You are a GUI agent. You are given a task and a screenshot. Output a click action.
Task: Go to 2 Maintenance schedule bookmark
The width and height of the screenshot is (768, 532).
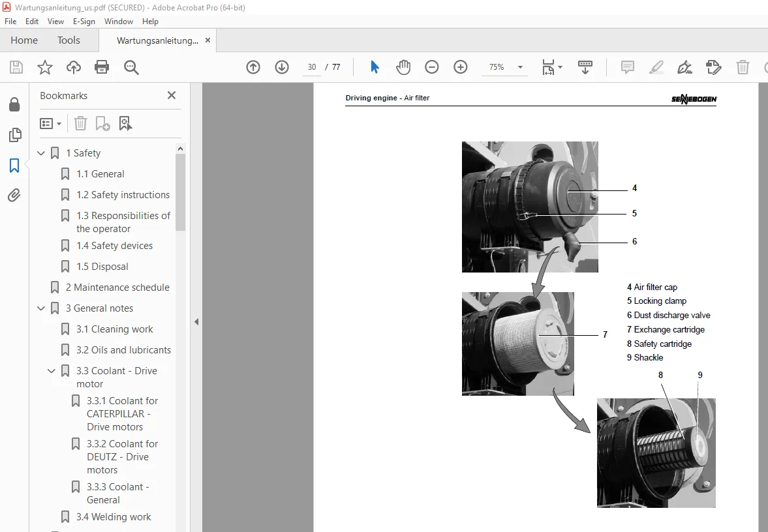[117, 288]
